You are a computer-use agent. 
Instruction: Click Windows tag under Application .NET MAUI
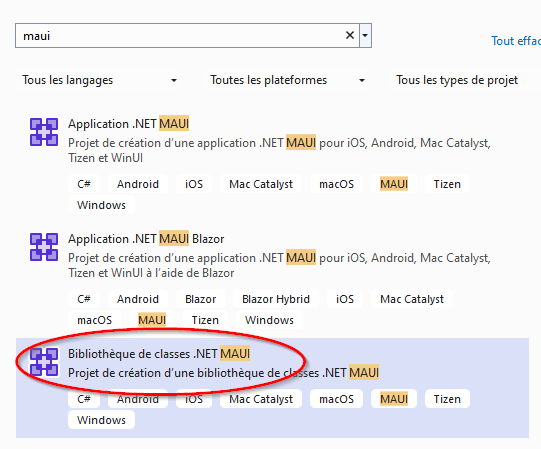coord(101,205)
